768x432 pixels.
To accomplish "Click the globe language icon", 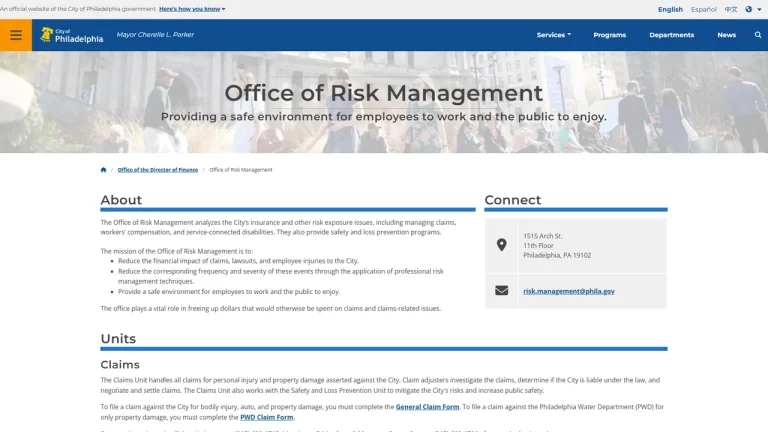I will coord(748,9).
